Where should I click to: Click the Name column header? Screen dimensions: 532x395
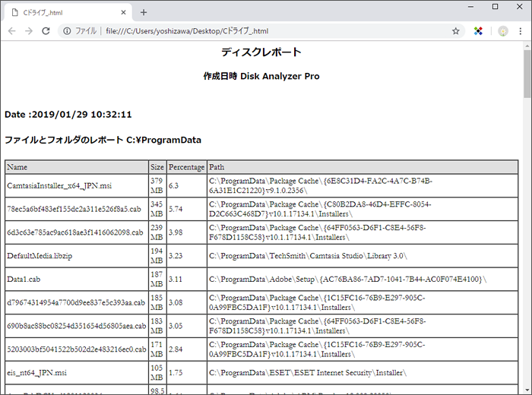click(x=77, y=167)
